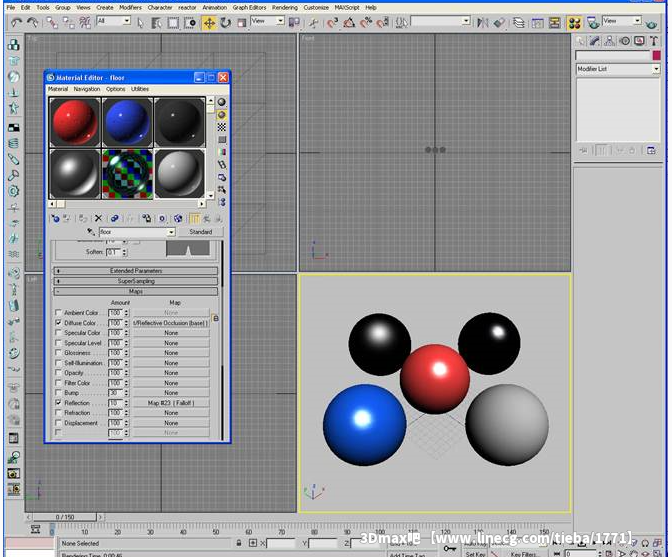672x557 pixels.
Task: Open Material Editor Options menu
Action: [116, 89]
